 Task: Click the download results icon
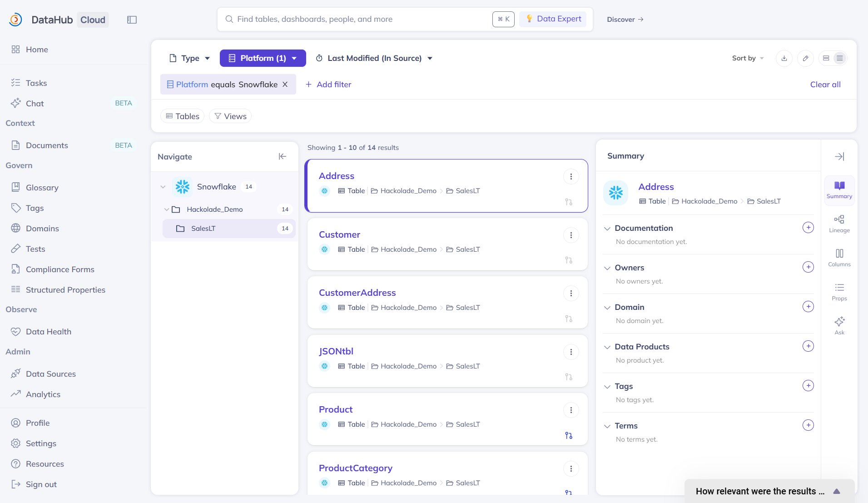coord(784,58)
